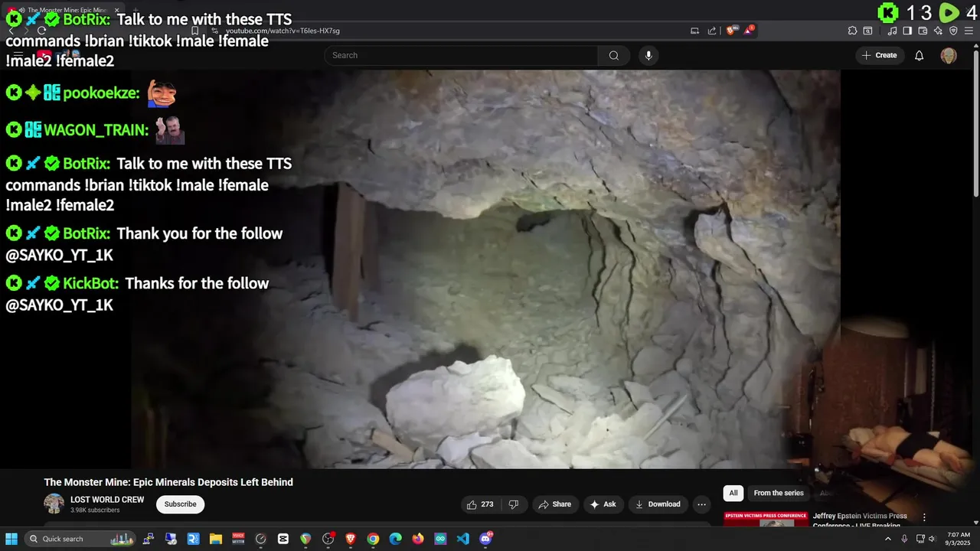Open Microsoft Edge from the taskbar
Screen dimensions: 980x551
395,539
